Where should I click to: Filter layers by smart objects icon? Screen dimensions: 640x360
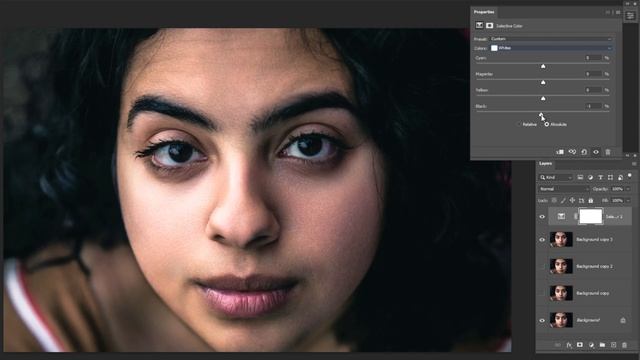[x=620, y=177]
